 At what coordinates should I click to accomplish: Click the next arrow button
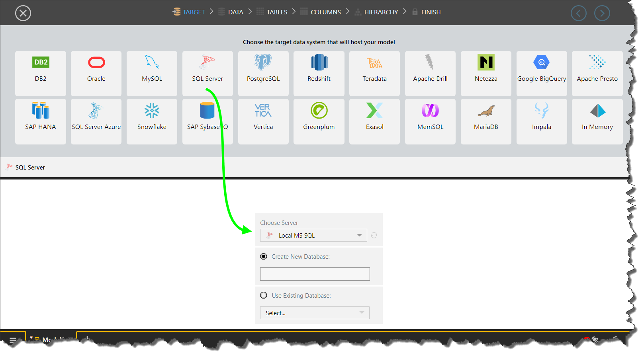[x=602, y=13]
